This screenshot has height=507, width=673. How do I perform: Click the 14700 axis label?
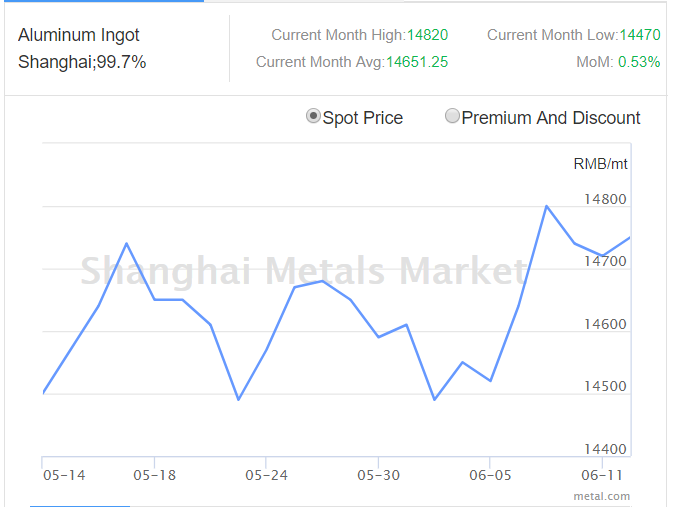(605, 261)
